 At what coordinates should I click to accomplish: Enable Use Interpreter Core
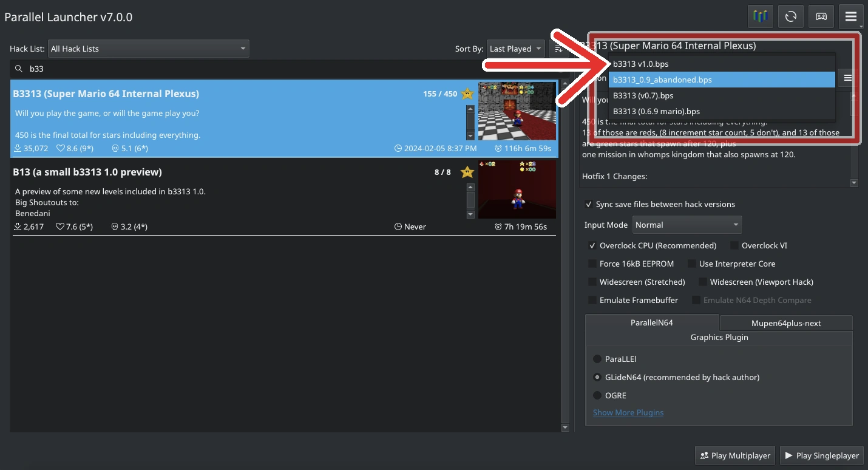pyautogui.click(x=692, y=264)
